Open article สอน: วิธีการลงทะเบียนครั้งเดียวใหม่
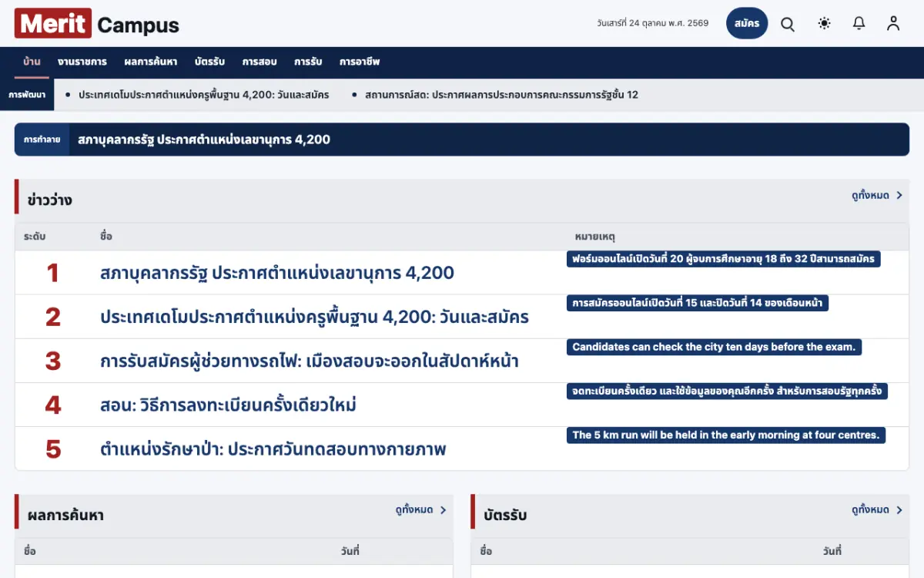 point(228,405)
